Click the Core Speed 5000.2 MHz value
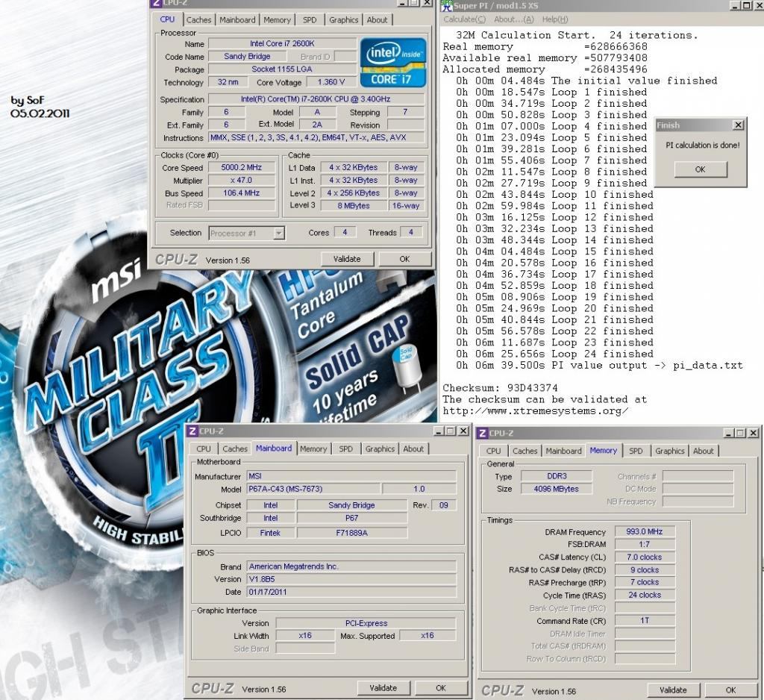Image resolution: width=764 pixels, height=700 pixels. [x=242, y=167]
